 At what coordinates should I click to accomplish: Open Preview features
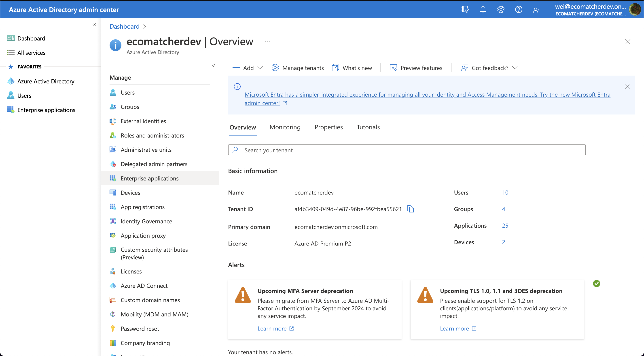pos(416,68)
